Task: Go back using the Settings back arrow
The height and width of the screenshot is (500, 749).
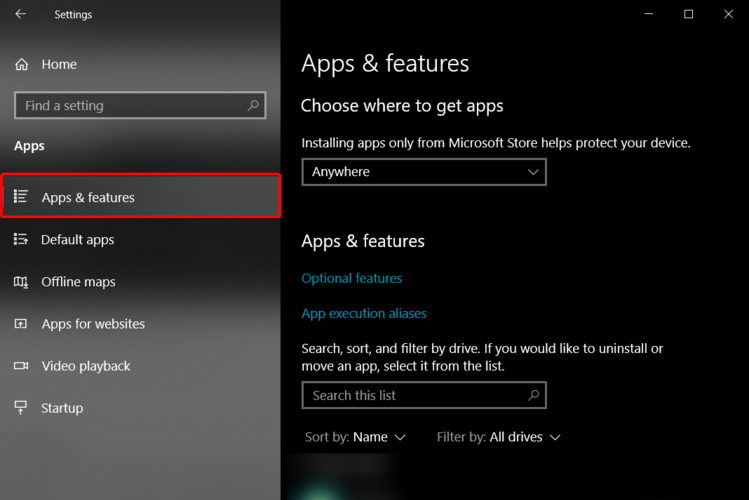Action: pos(21,14)
